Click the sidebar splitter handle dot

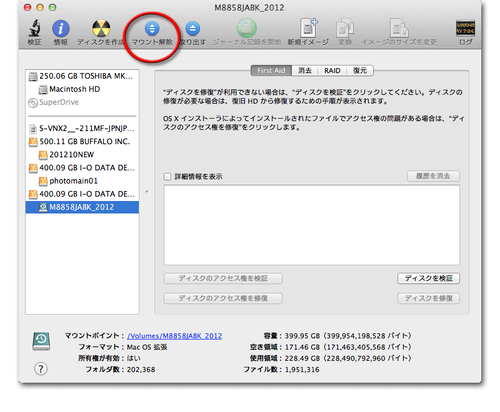pos(147,192)
